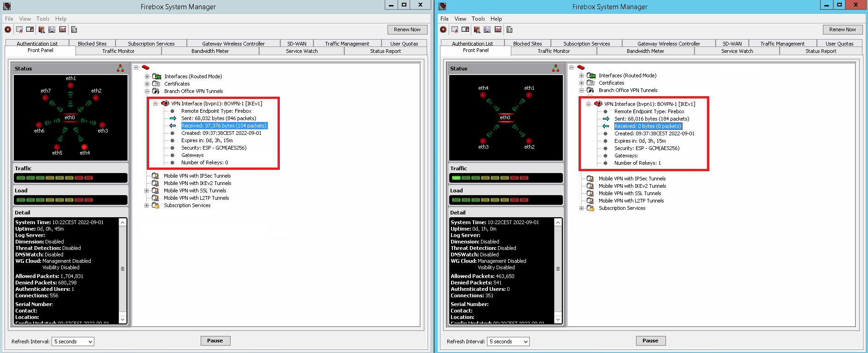
Task: Select 'Received: 37,376 bytes (104 packets)' row
Action: click(x=224, y=126)
